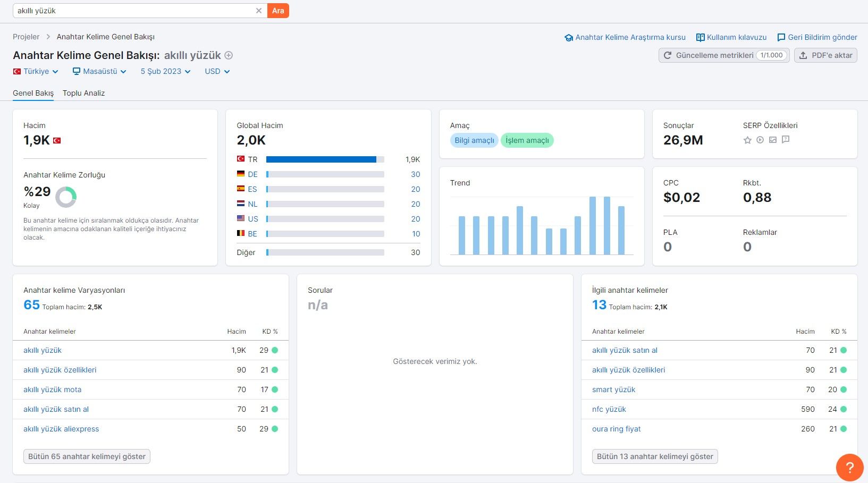868x483 pixels.
Task: Click the Global Hacim value 2,0K
Action: coord(251,140)
